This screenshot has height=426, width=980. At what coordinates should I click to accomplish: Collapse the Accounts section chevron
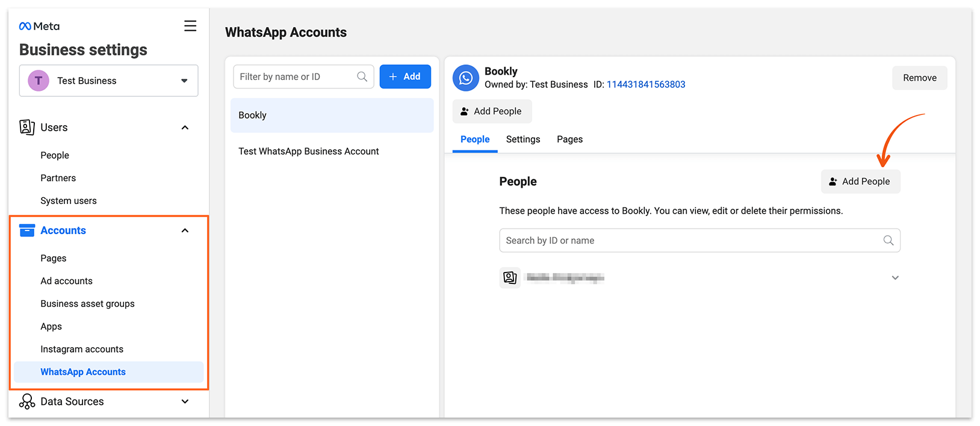(185, 230)
